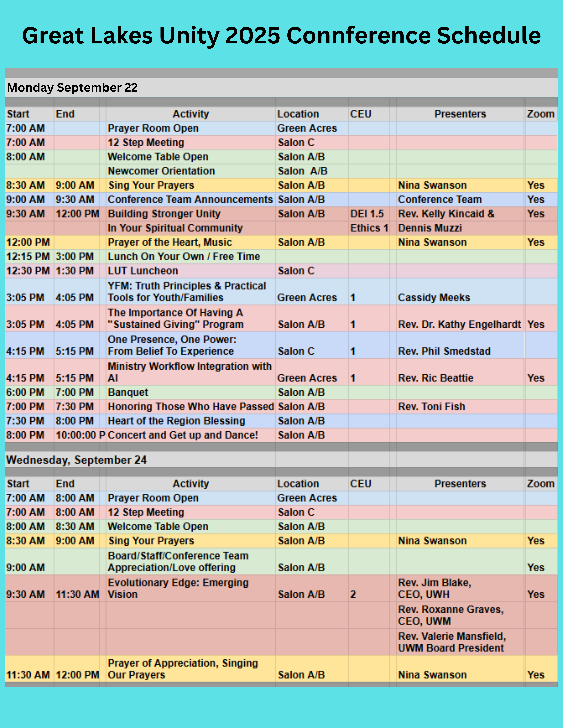Select Honoring Those Who Have Passed activity
Screen dimensions: 563x728
pos(191,407)
